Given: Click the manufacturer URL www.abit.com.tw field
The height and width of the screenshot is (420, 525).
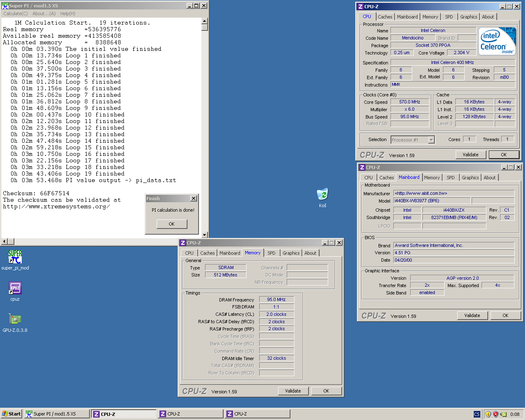Looking at the screenshot, I should pyautogui.click(x=454, y=193).
